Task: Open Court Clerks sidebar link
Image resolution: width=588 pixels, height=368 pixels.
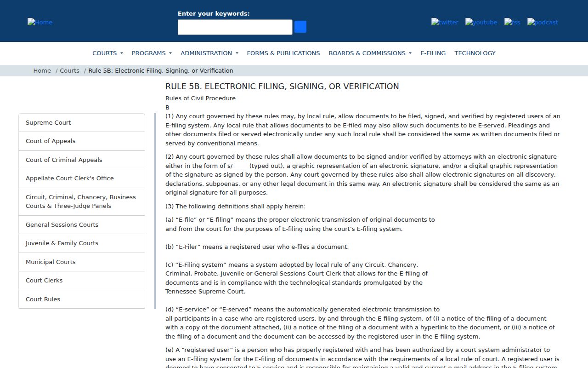Action: click(82, 281)
